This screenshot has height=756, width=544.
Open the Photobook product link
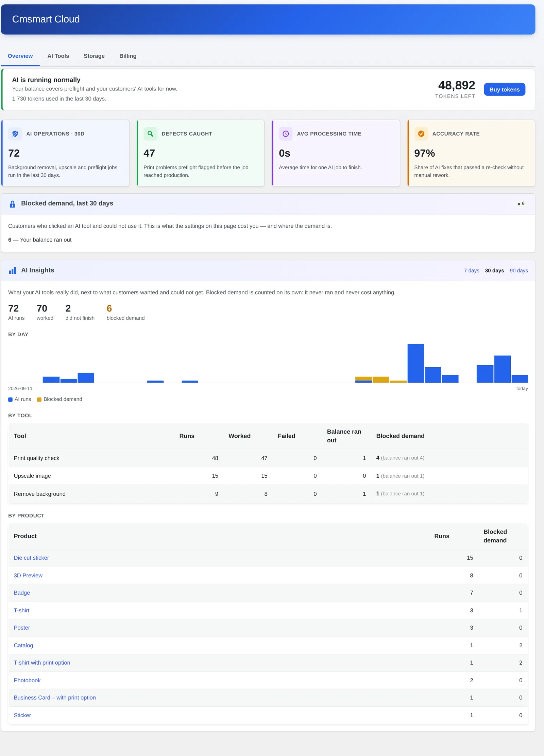[27, 681]
